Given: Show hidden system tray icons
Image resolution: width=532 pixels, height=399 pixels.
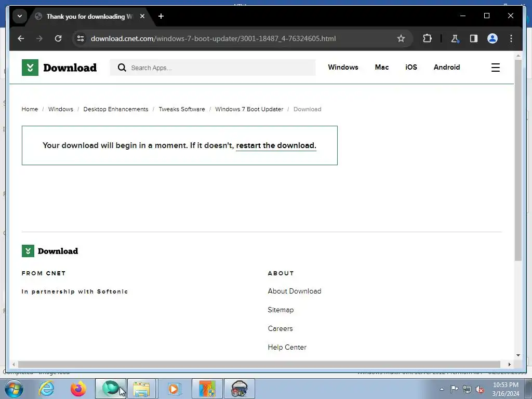Looking at the screenshot, I should (x=442, y=389).
